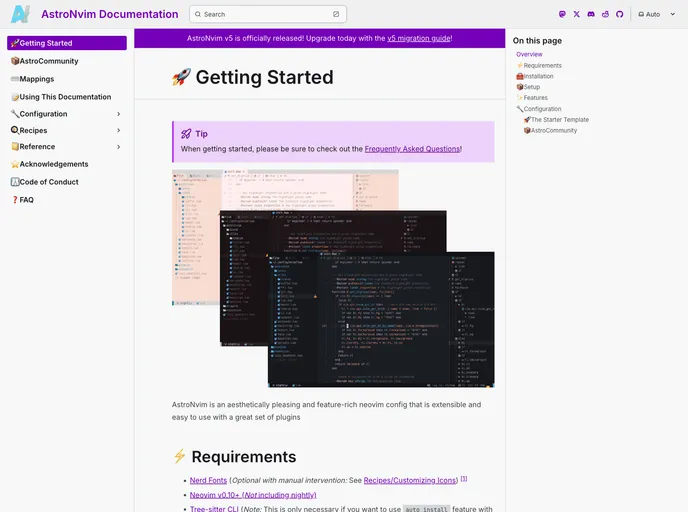This screenshot has height=512, width=688.
Task: Open the Mastodon social link
Action: pos(562,14)
